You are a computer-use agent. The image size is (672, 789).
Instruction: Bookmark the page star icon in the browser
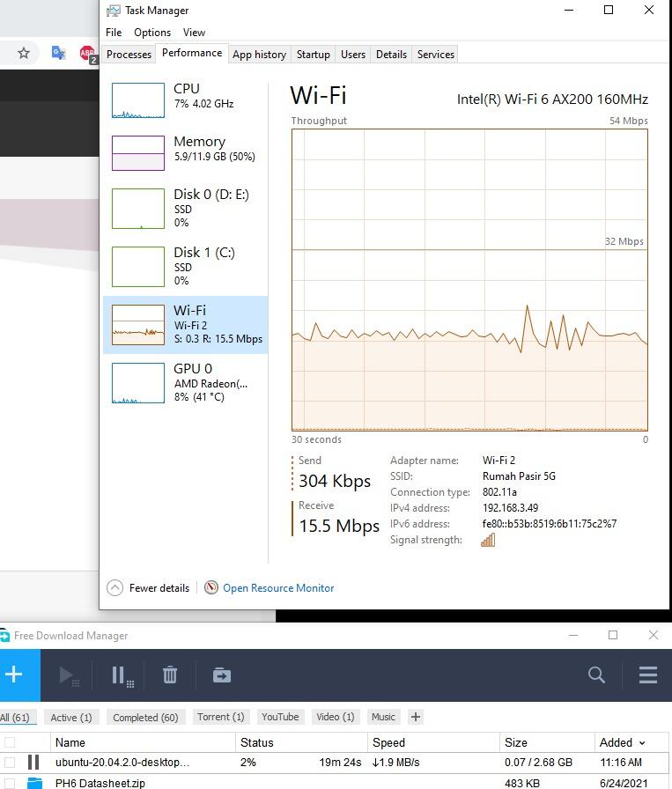point(24,53)
